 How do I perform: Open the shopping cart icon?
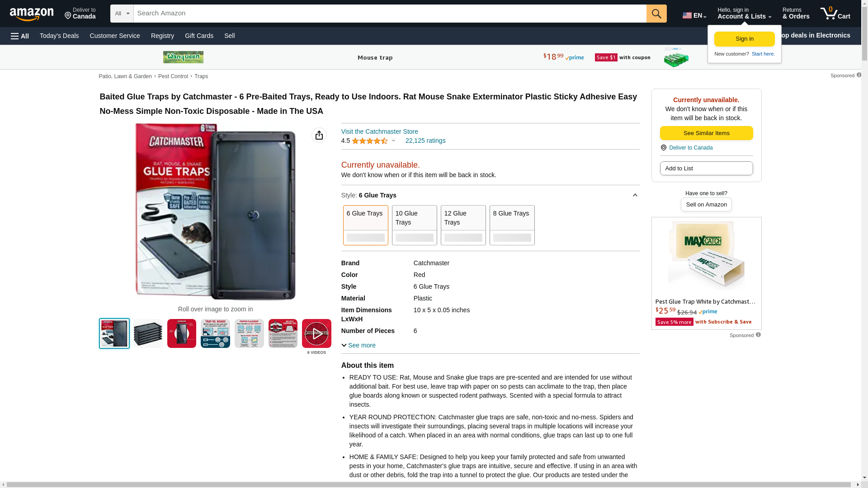tap(835, 14)
